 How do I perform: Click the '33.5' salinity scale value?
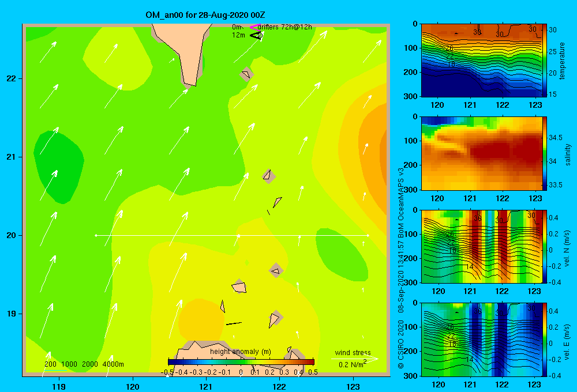coord(555,184)
